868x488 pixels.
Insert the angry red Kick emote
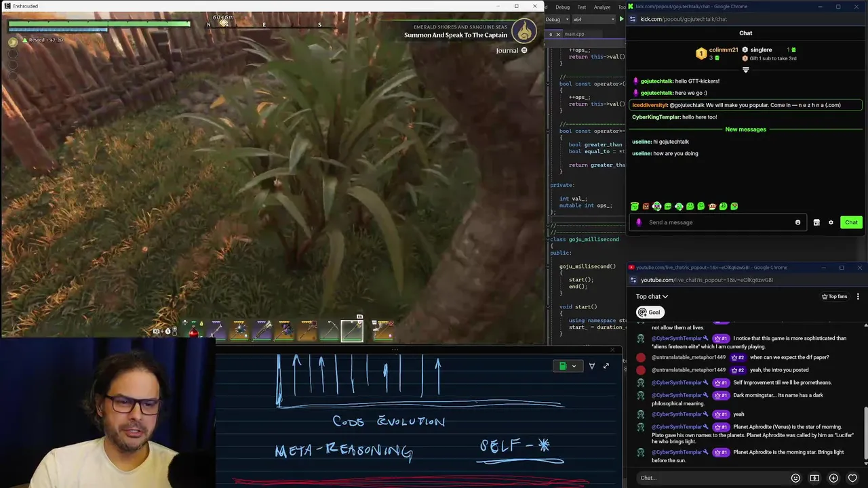pyautogui.click(x=646, y=206)
